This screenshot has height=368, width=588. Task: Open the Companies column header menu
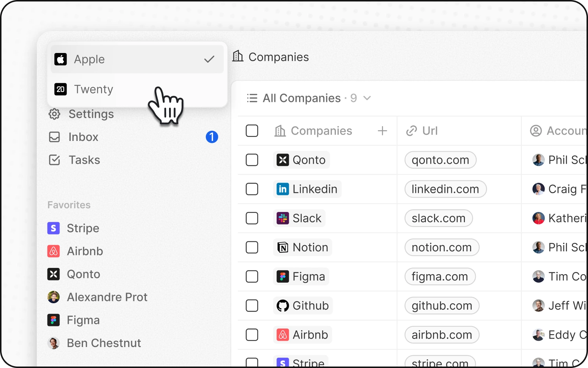pos(321,131)
